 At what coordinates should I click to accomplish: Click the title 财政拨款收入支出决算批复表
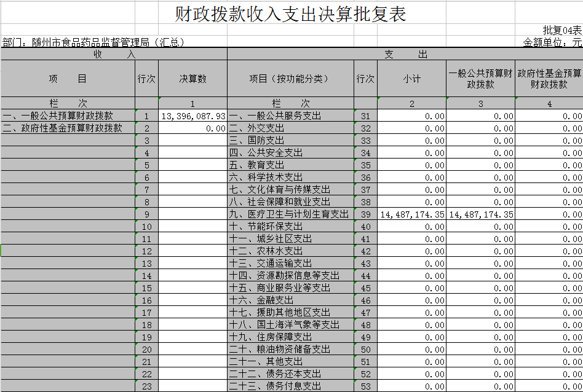[x=291, y=15]
